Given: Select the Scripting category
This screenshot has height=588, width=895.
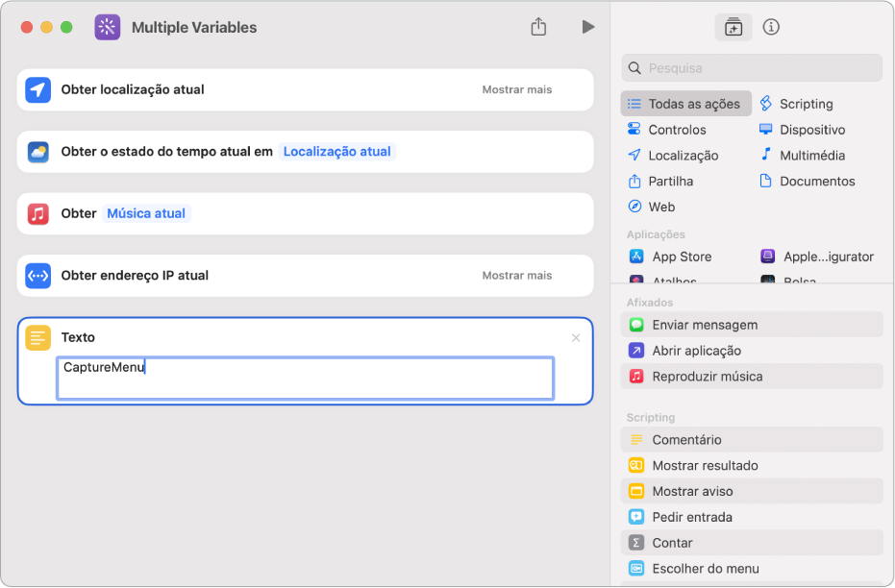Looking at the screenshot, I should coord(806,104).
